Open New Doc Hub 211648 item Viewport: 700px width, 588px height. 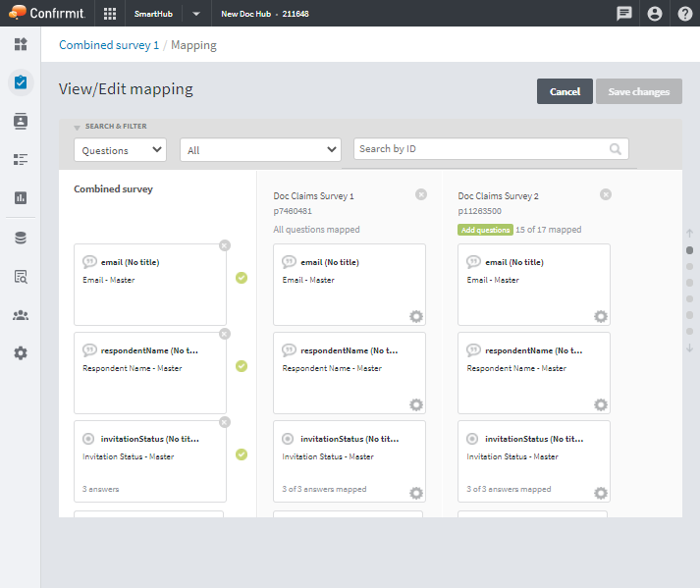[x=265, y=14]
